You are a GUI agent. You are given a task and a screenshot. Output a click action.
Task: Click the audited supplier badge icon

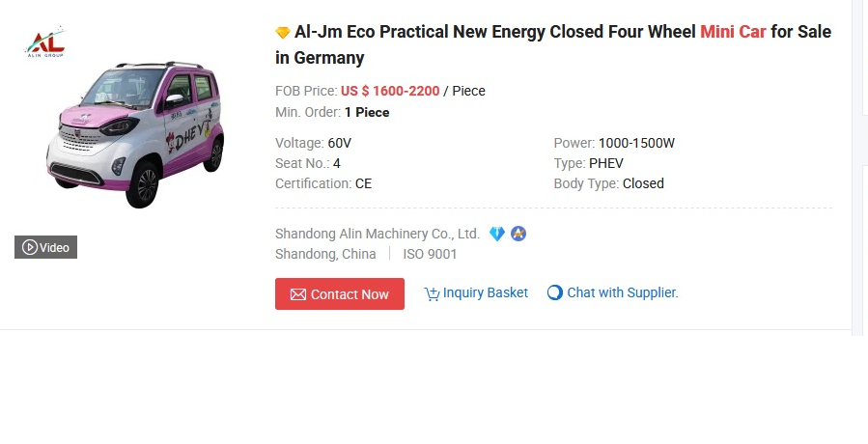(518, 234)
